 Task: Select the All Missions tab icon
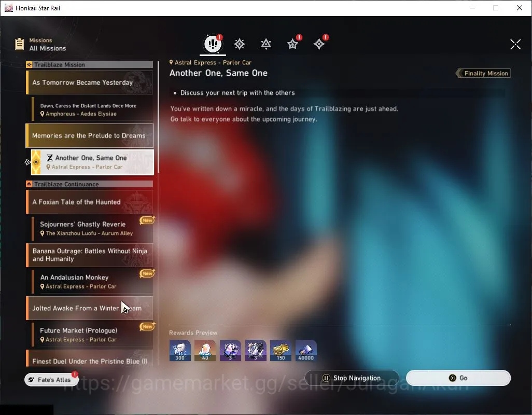click(213, 44)
